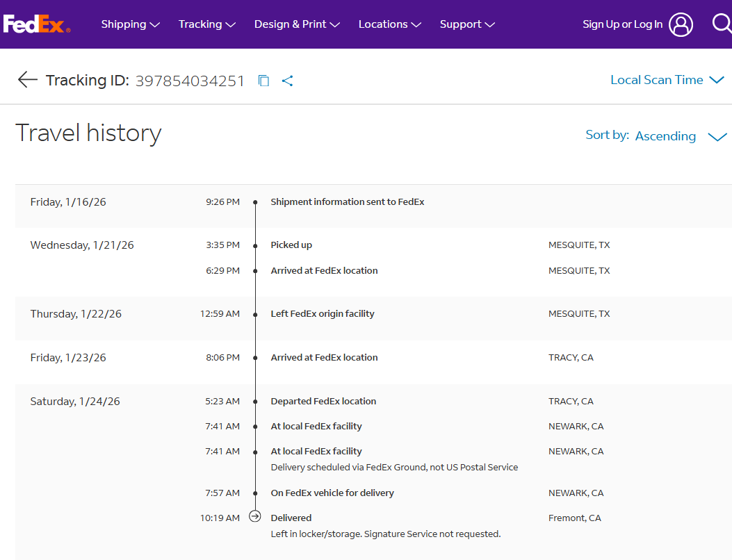Screen dimensions: 732x560
Task: Click the Support menu chevron
Action: click(489, 25)
